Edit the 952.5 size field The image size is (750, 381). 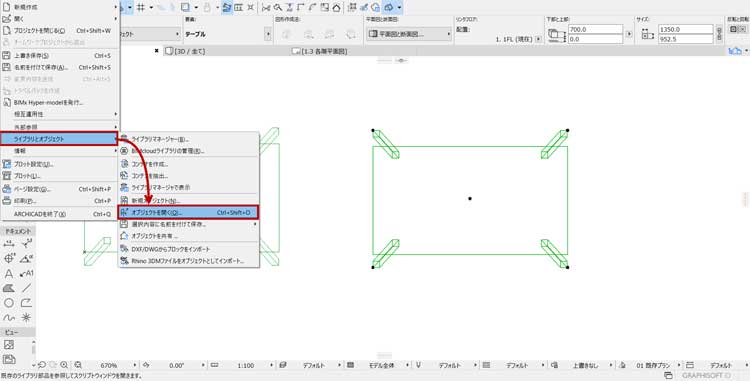685,39
